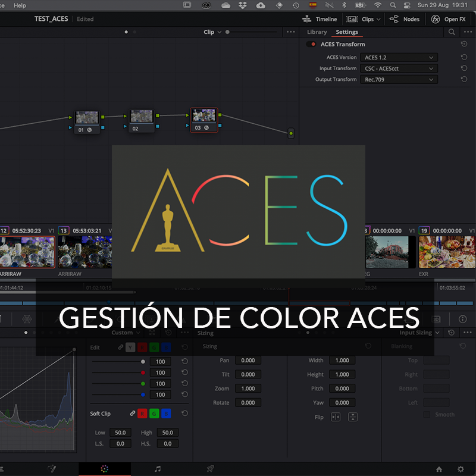Toggle the Timeline button in the toolbar

(x=320, y=19)
